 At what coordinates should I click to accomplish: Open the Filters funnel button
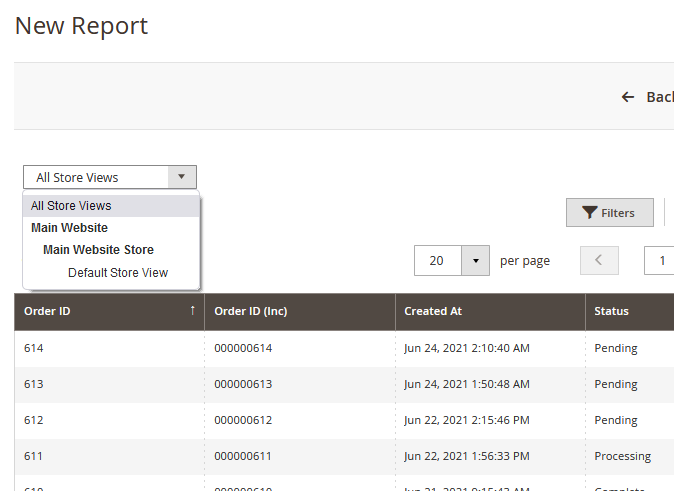click(609, 213)
